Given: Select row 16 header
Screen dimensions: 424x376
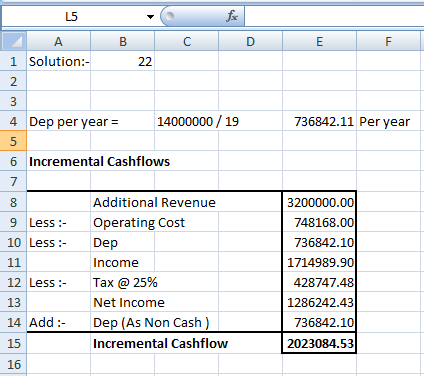Looking at the screenshot, I should [14, 364].
